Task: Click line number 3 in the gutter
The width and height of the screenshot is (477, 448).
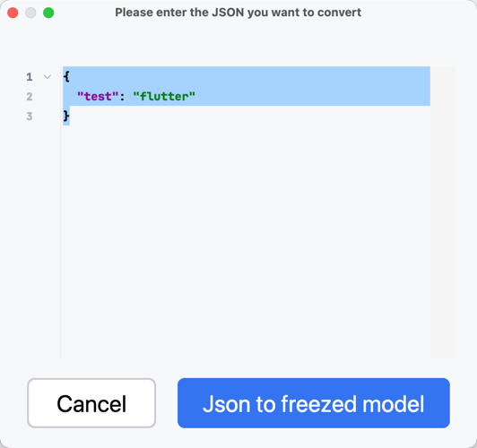Action: (x=30, y=116)
